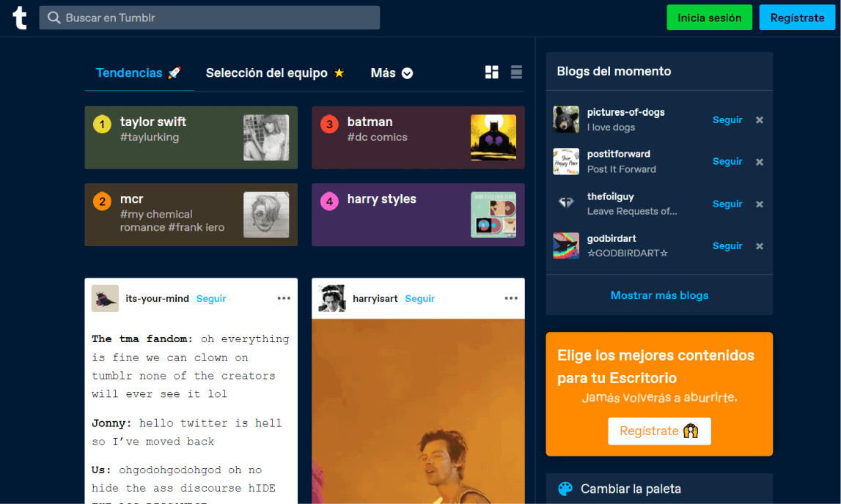This screenshot has width=841, height=504.
Task: Open the postitforward blog avatar
Action: pyautogui.click(x=566, y=161)
